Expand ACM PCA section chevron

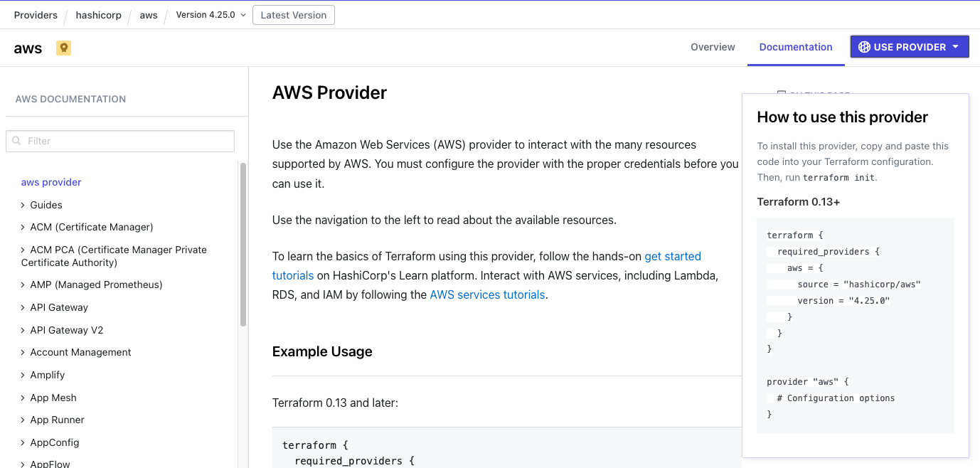click(x=23, y=250)
